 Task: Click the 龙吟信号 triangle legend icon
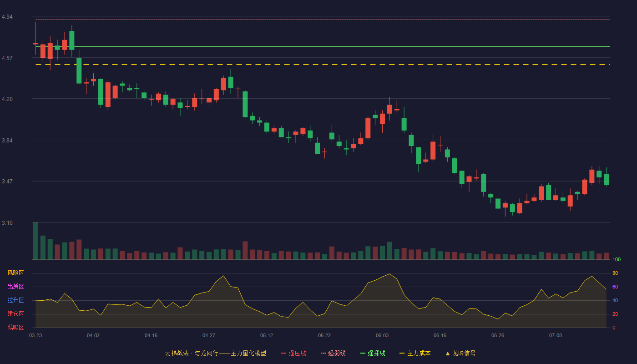point(448,353)
